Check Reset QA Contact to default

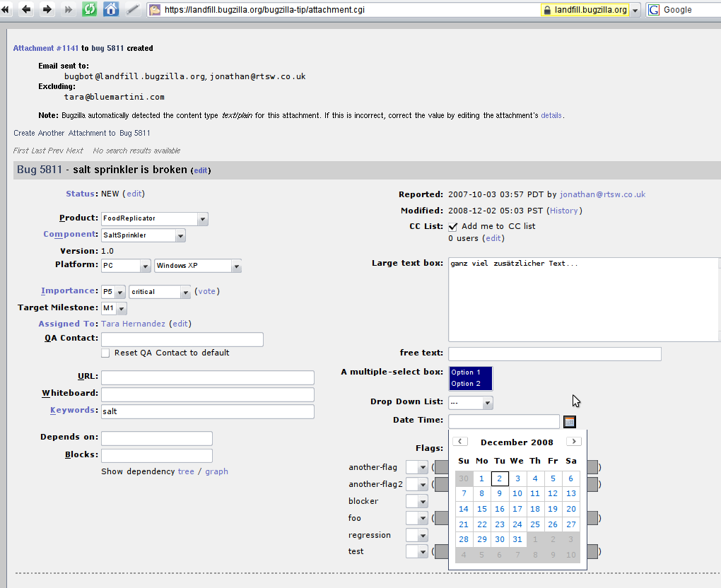(x=105, y=353)
